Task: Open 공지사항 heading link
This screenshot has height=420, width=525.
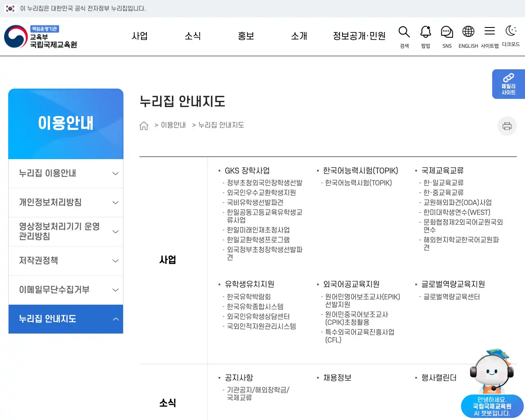Action: (x=239, y=378)
